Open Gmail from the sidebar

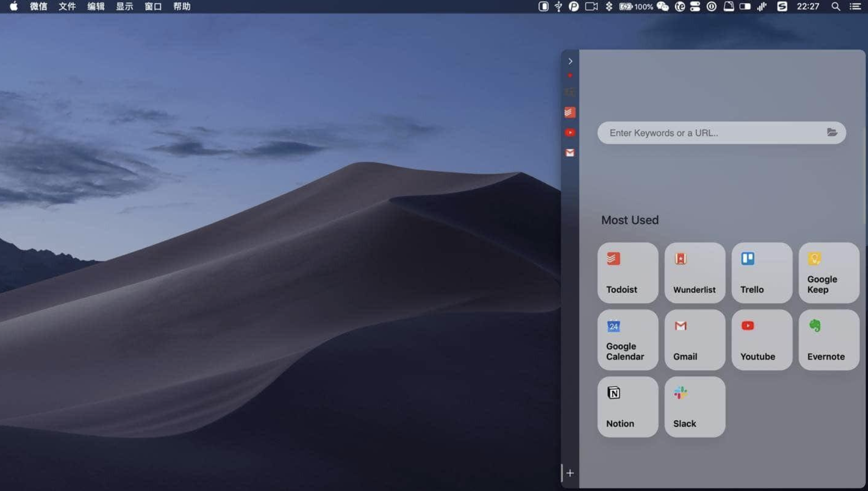pyautogui.click(x=570, y=153)
